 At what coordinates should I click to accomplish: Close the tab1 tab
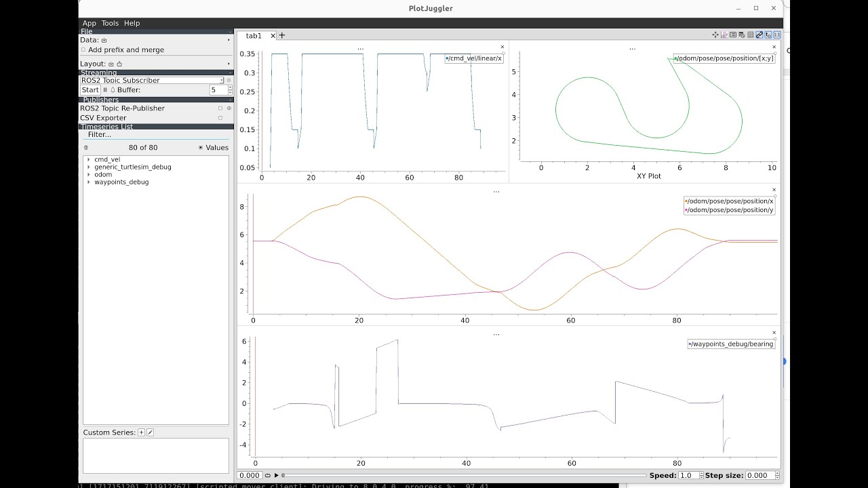tap(273, 36)
